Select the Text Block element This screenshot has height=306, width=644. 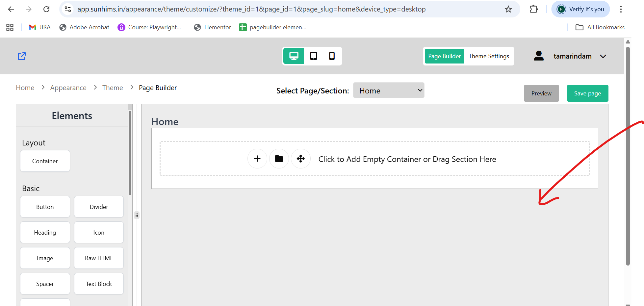coord(99,284)
